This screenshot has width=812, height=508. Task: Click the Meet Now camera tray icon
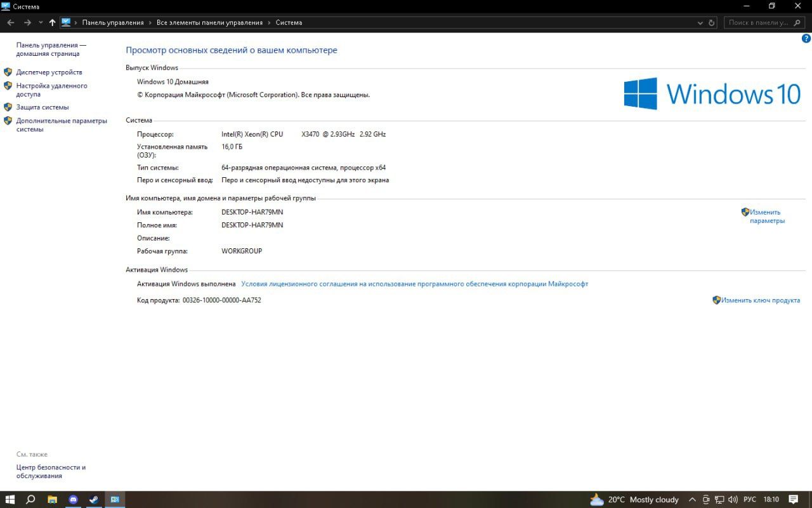click(706, 500)
